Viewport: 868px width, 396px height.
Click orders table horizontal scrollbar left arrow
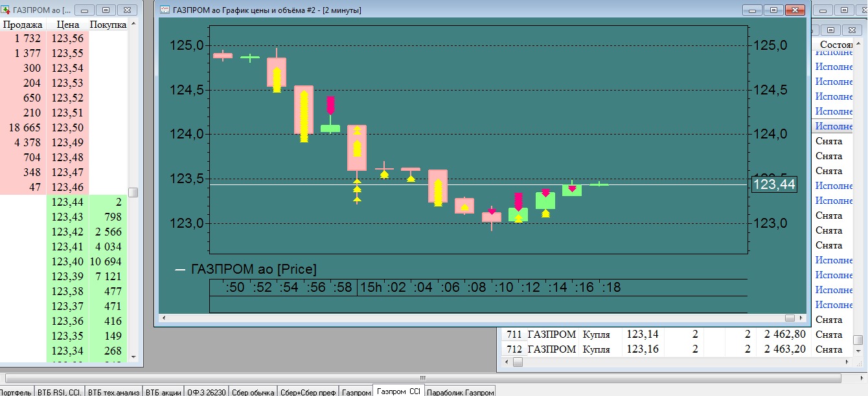pyautogui.click(x=506, y=362)
